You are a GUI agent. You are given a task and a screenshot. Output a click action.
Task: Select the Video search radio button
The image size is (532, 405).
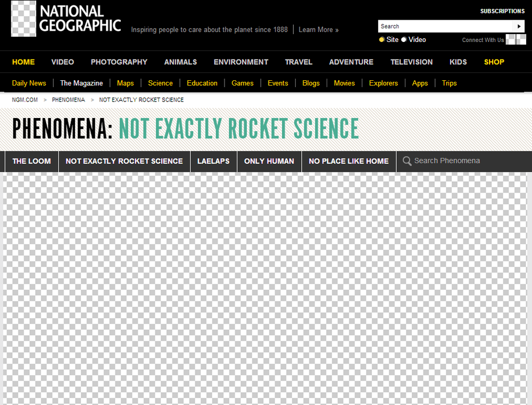click(x=404, y=40)
